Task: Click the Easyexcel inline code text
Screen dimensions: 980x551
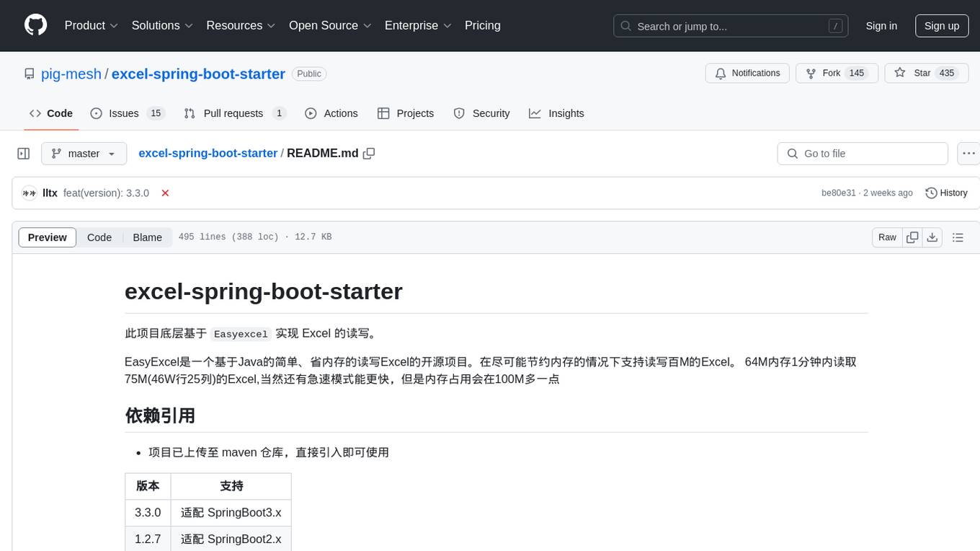Action: click(x=241, y=334)
